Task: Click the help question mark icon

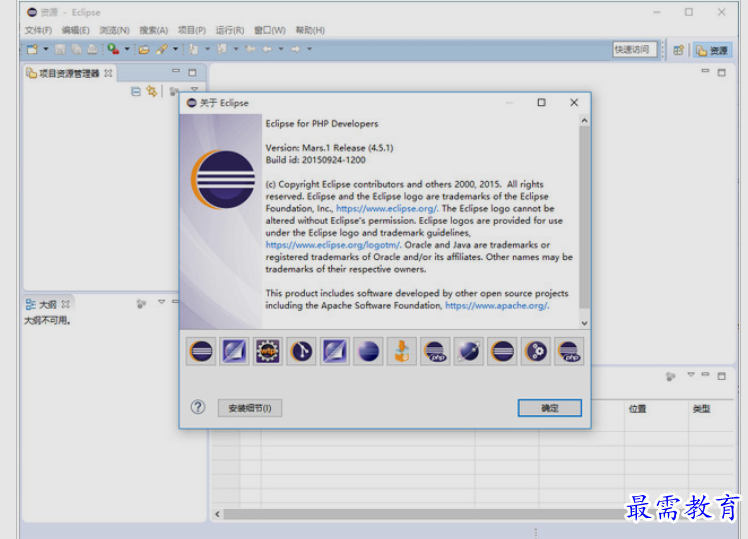Action: pyautogui.click(x=197, y=407)
